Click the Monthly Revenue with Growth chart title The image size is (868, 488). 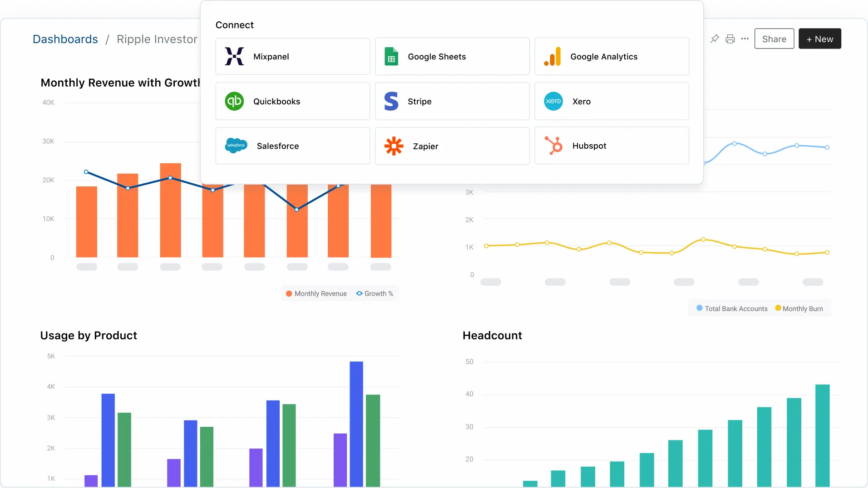click(x=120, y=83)
